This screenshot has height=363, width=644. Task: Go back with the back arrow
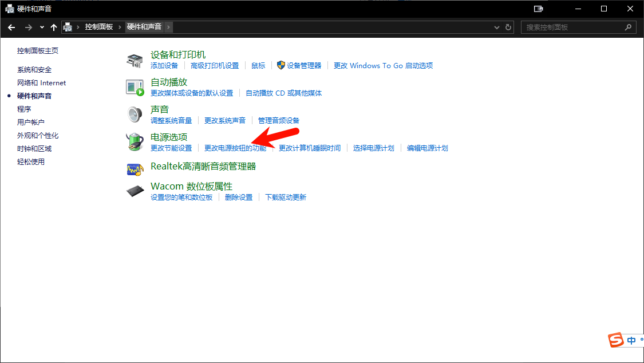(11, 27)
